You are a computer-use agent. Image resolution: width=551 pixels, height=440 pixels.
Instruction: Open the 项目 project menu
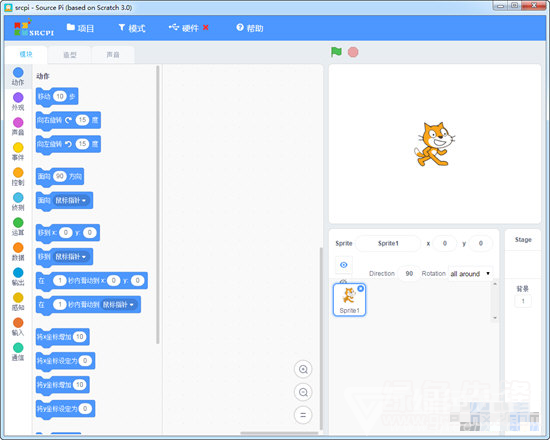[80, 28]
